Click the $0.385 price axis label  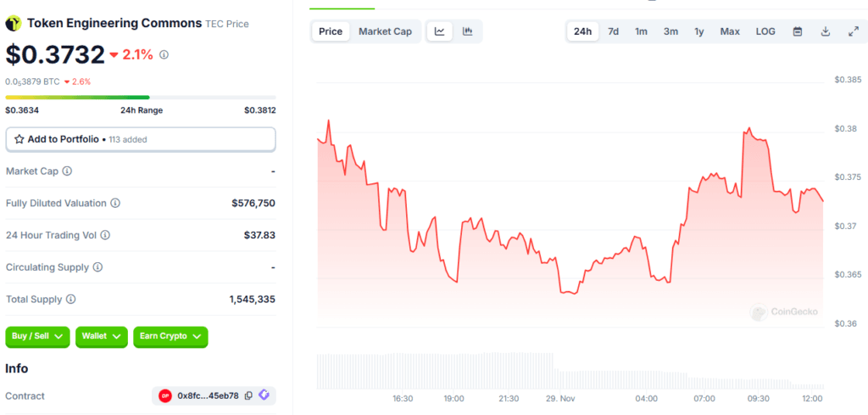click(x=848, y=80)
